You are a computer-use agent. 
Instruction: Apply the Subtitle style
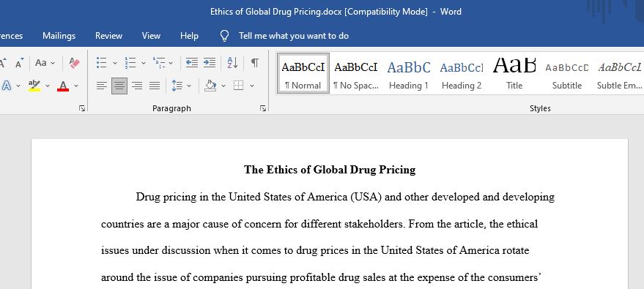[x=567, y=73]
